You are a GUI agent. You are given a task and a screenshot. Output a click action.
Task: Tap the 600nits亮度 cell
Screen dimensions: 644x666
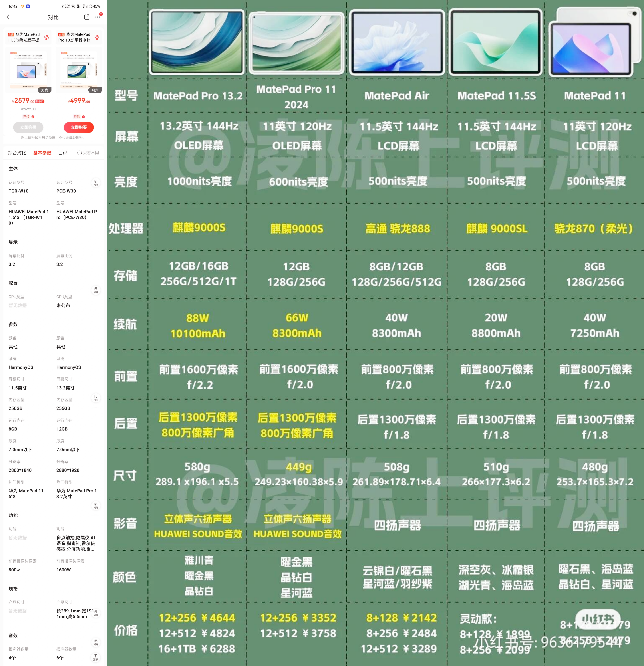[x=298, y=182]
